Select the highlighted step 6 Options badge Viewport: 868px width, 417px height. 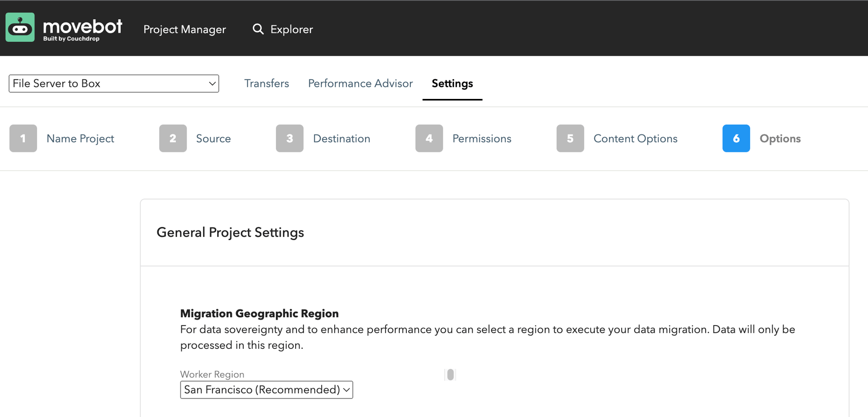click(x=736, y=138)
